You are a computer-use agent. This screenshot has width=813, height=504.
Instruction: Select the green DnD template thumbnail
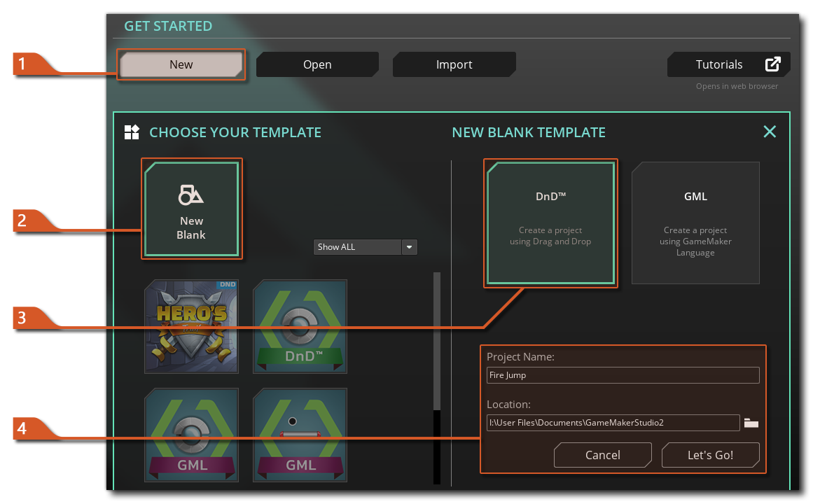(300, 327)
